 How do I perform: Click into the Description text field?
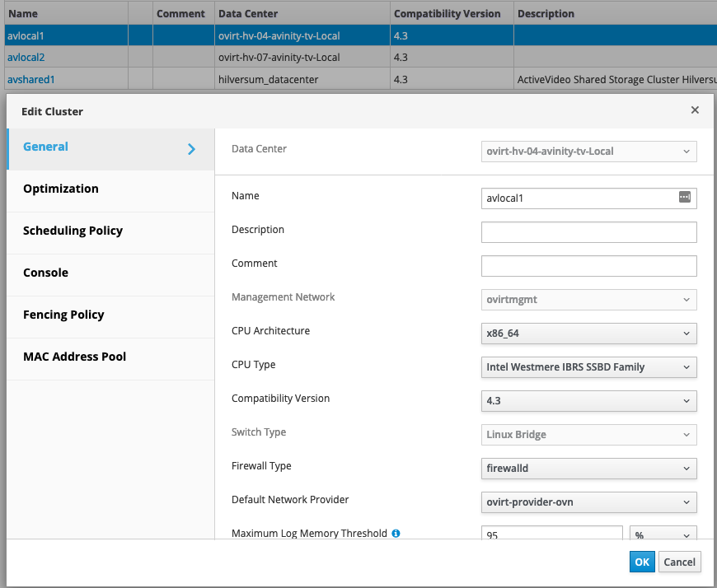click(x=588, y=232)
